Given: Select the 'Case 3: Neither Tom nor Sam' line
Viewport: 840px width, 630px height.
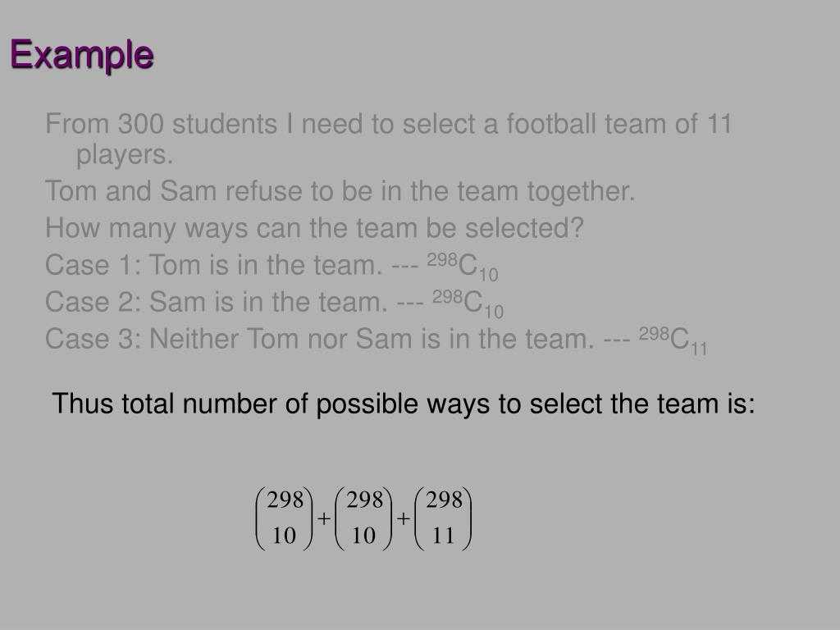Looking at the screenshot, I should coord(376,340).
